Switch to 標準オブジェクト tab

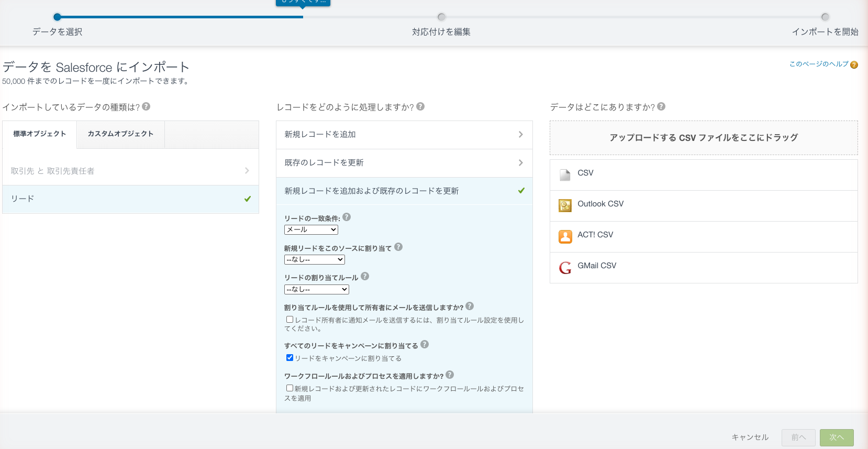coord(40,134)
